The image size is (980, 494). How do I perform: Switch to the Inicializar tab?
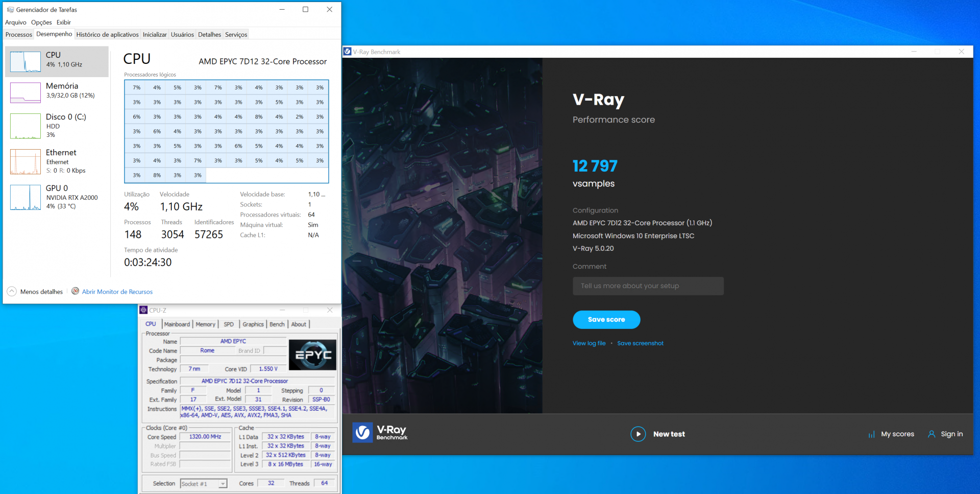pos(155,35)
